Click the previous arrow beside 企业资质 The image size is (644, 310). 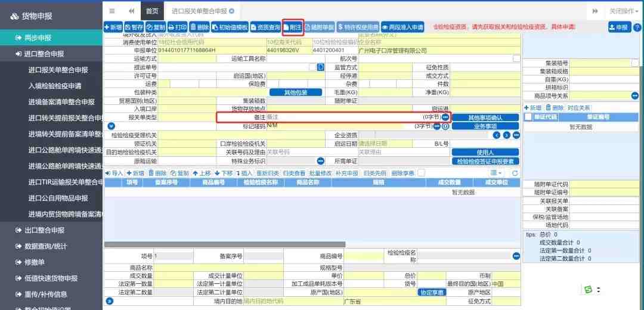[497, 135]
